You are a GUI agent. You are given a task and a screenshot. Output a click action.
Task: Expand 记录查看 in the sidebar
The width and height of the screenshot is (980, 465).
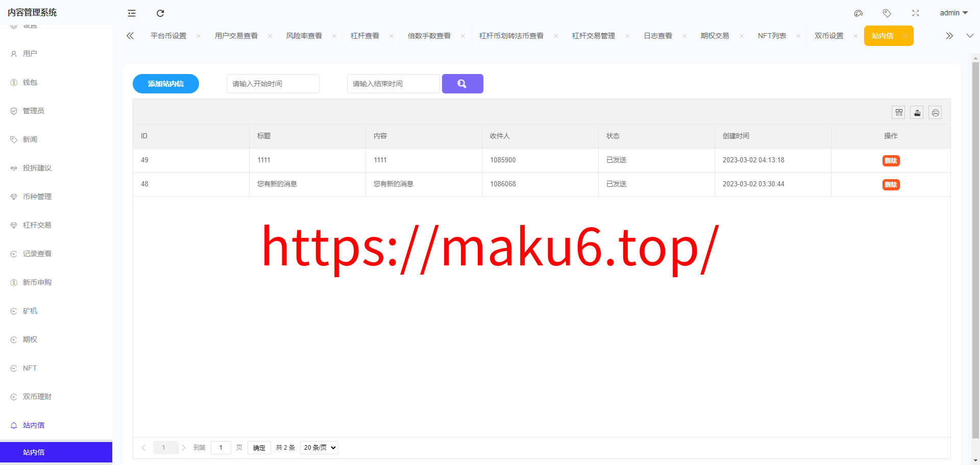point(56,254)
